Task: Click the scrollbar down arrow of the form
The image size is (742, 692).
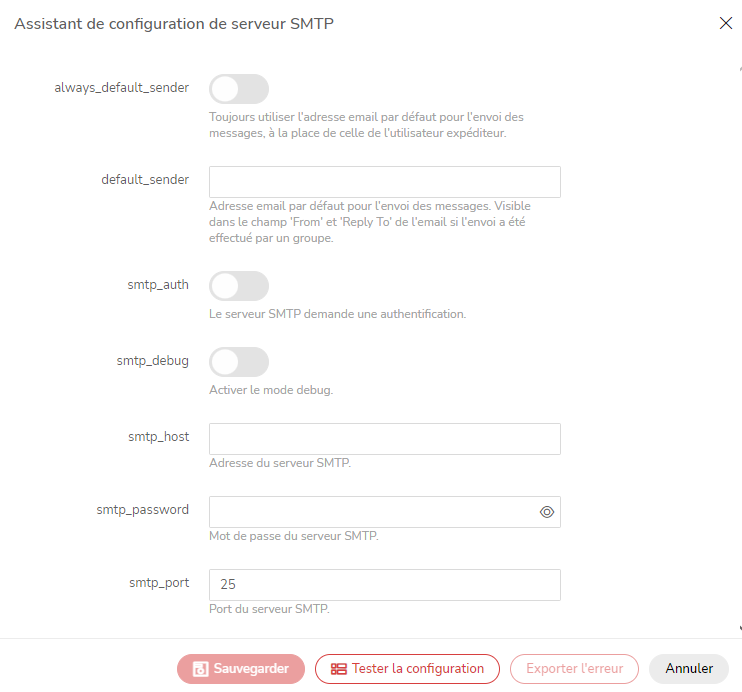Action: (x=740, y=628)
